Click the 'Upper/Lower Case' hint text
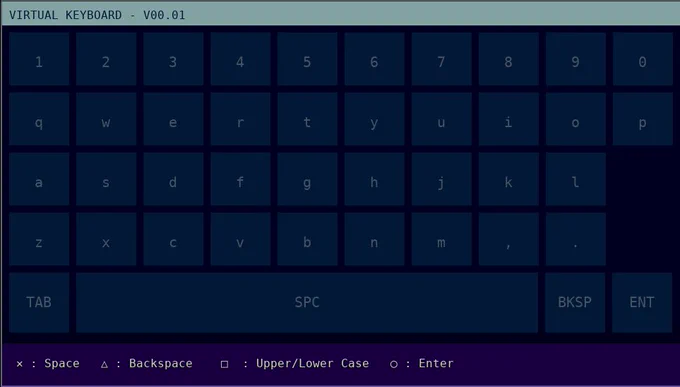 coord(312,363)
